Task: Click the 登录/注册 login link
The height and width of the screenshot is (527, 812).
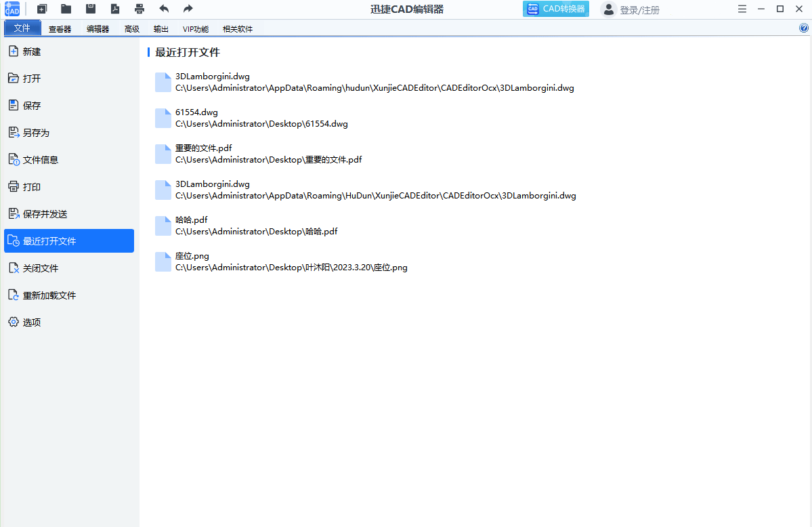Action: coord(639,10)
